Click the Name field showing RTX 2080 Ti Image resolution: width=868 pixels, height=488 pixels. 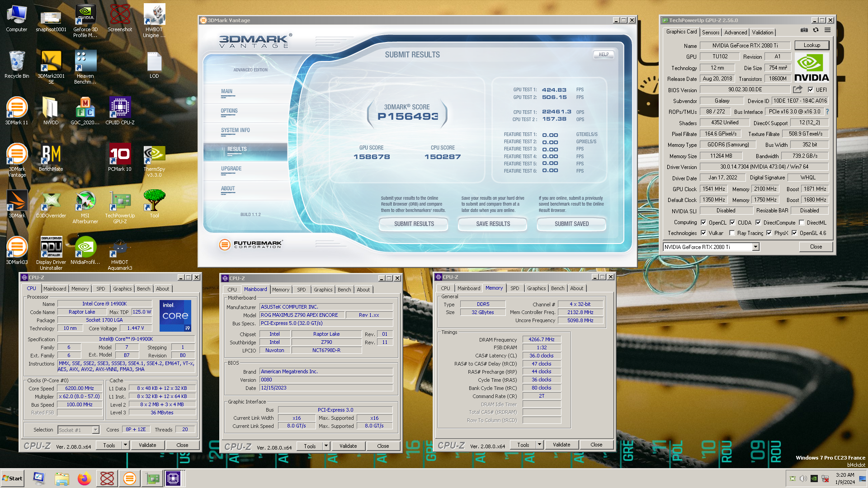(745, 45)
